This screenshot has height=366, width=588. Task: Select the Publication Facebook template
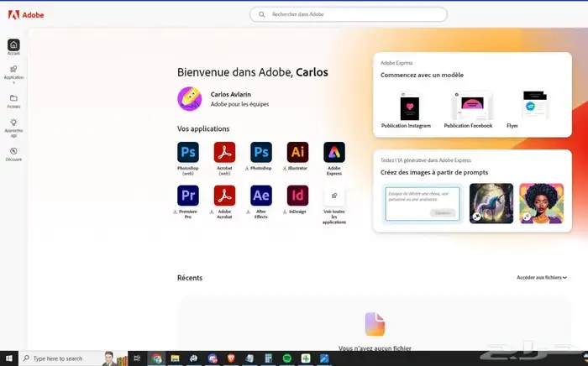(x=472, y=106)
